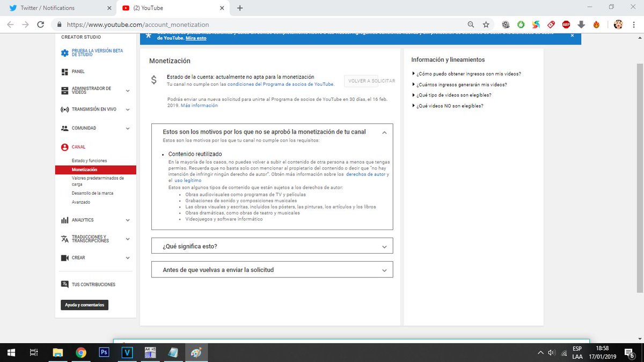Click the Crear video camera icon
644x362 pixels.
point(64,257)
